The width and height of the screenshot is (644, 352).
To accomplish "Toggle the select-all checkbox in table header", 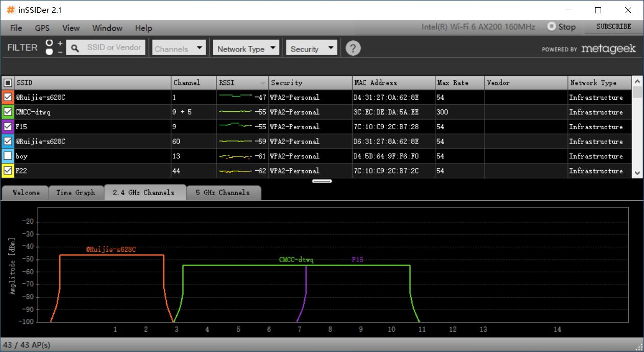I will pos(8,82).
